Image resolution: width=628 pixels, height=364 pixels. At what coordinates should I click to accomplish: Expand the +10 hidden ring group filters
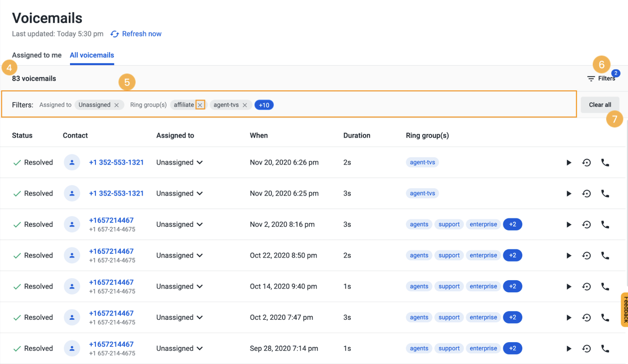[x=264, y=105]
